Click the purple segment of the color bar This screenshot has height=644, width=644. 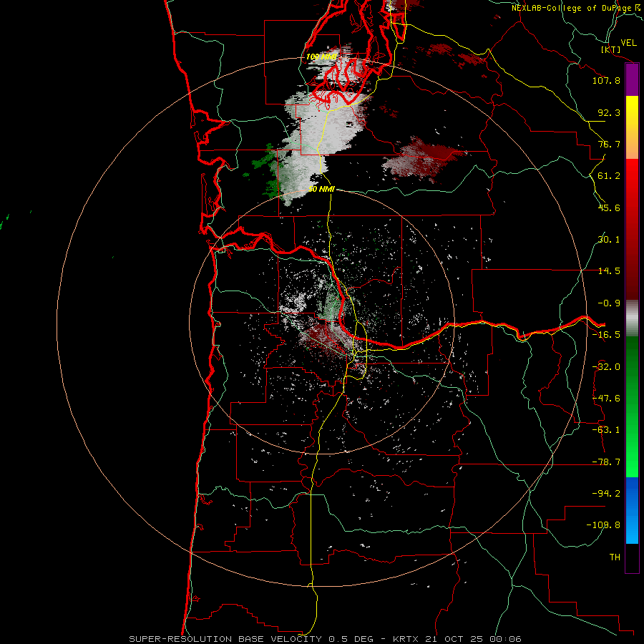pyautogui.click(x=632, y=80)
